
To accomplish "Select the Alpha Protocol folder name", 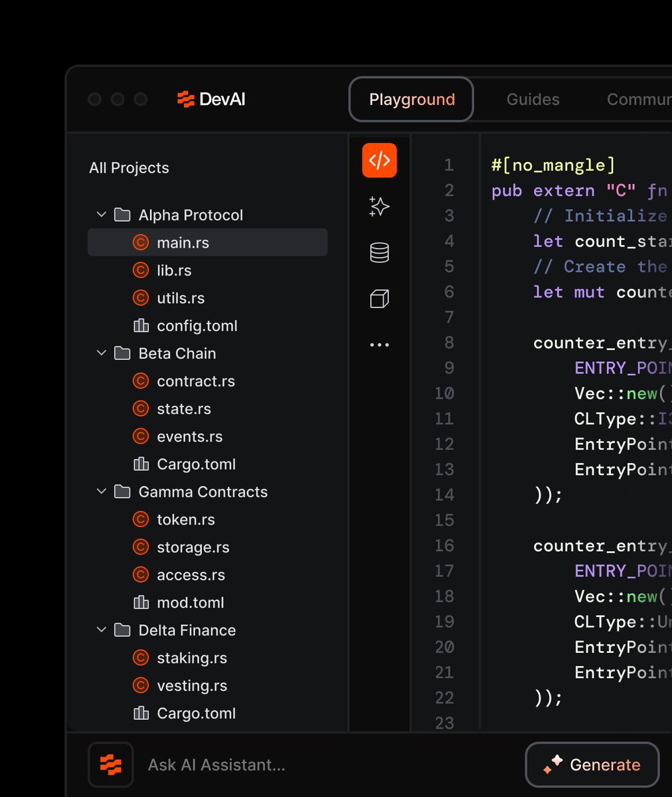I will [x=191, y=215].
